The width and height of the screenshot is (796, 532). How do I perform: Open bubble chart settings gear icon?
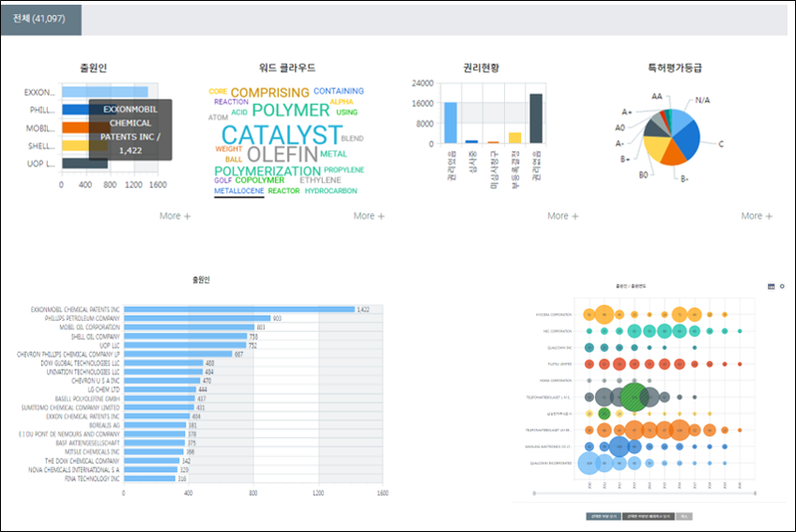click(782, 285)
